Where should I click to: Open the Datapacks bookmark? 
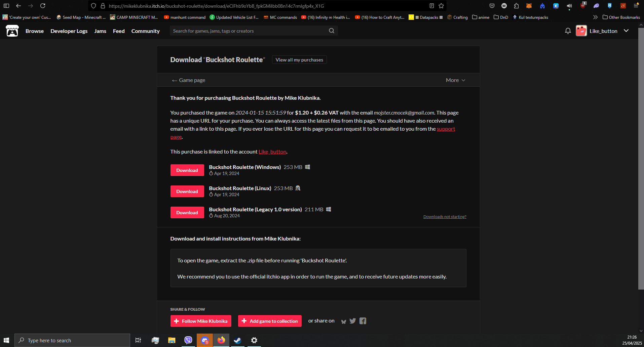pos(426,17)
